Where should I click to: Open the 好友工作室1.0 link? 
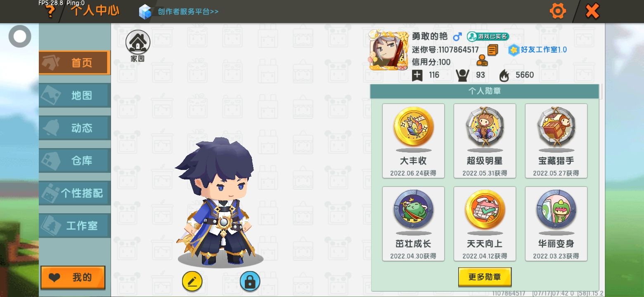point(537,50)
